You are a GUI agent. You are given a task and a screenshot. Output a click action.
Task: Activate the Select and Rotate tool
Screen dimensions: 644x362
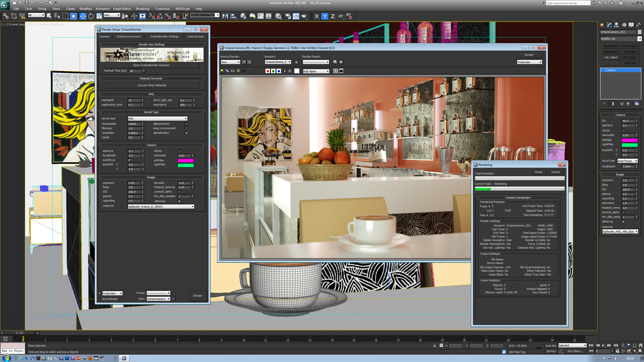pyautogui.click(x=91, y=16)
